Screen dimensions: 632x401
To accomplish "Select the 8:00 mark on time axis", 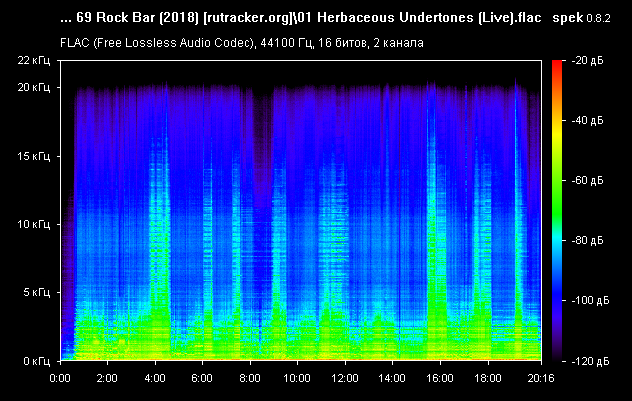I will [x=249, y=379].
